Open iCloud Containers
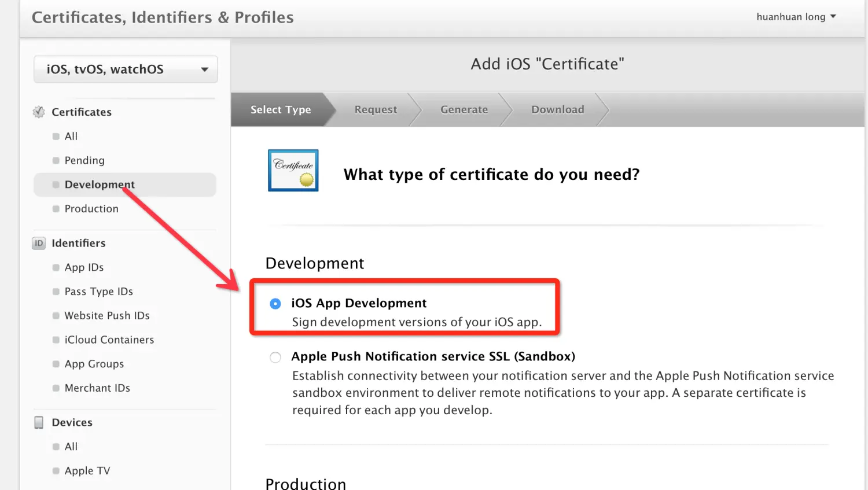Screen dimensions: 868x490 pos(109,340)
